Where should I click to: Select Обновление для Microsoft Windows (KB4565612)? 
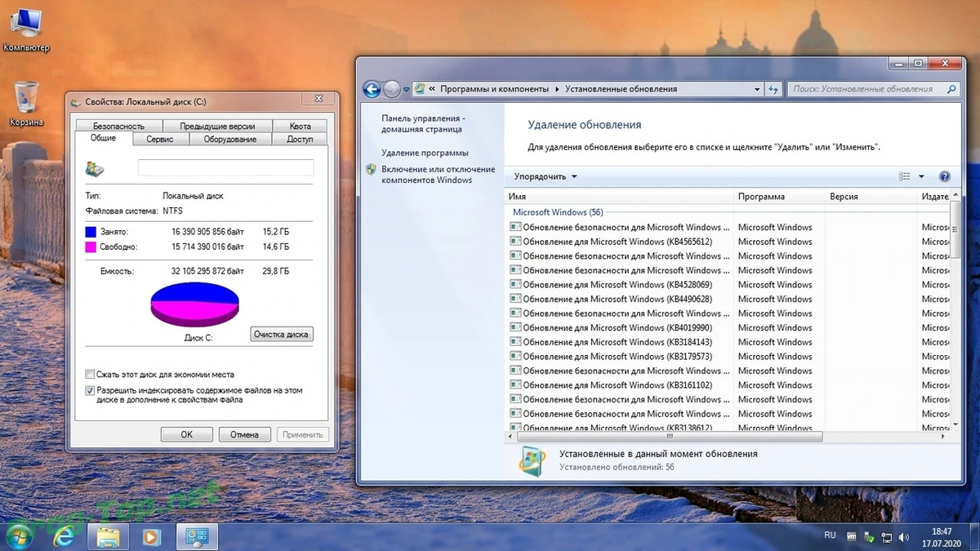617,242
